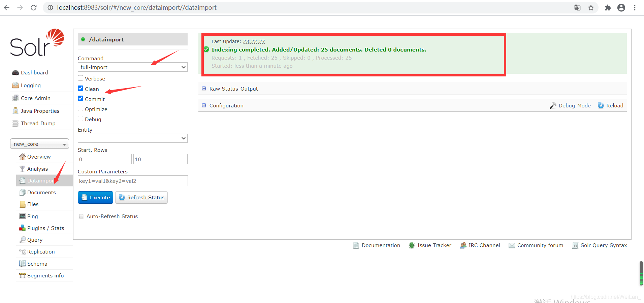Click the IRC Channel icon

point(463,245)
